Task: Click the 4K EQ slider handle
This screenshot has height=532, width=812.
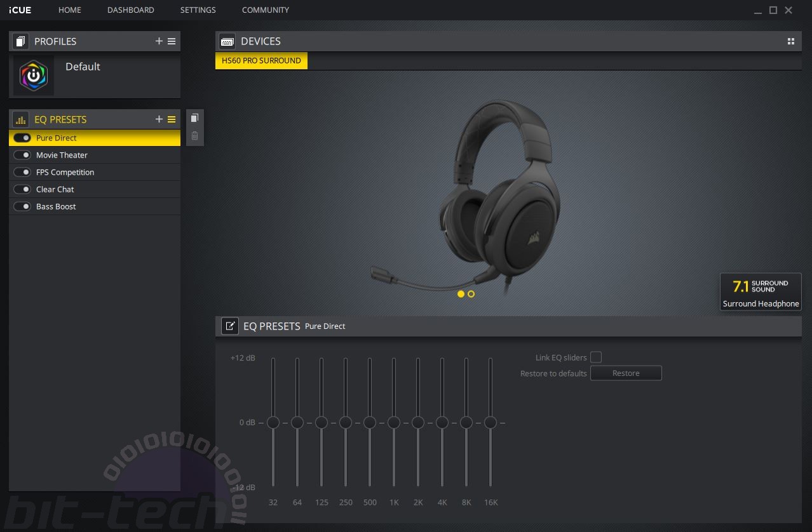Action: [x=442, y=422]
